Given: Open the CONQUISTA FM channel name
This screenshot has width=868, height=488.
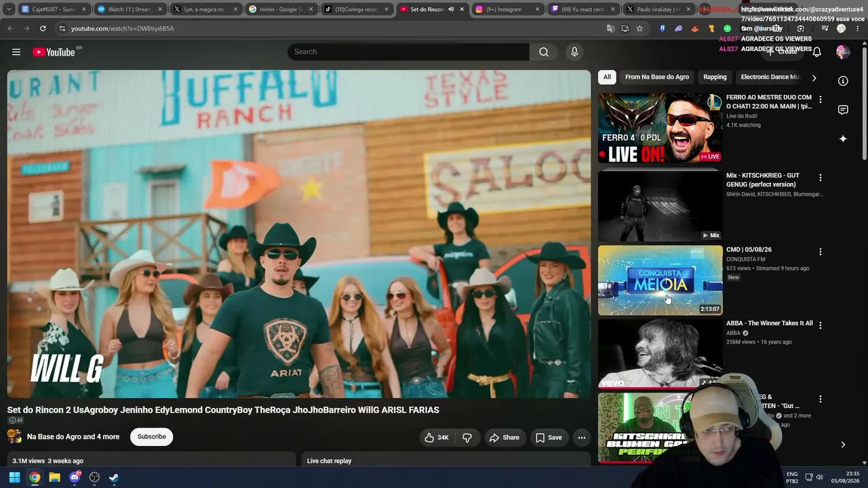Looking at the screenshot, I should [745, 259].
